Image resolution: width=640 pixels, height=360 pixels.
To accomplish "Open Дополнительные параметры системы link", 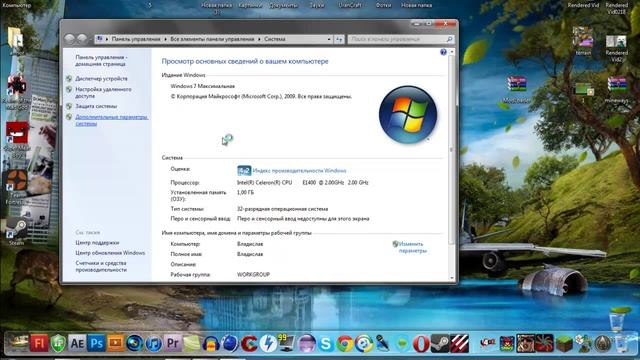I will (x=111, y=120).
